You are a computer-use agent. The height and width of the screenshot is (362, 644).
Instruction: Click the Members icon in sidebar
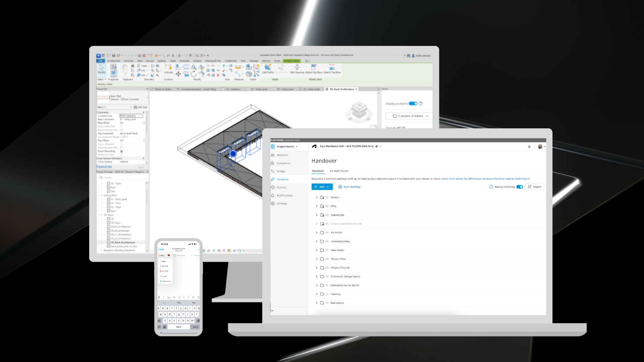click(x=273, y=155)
